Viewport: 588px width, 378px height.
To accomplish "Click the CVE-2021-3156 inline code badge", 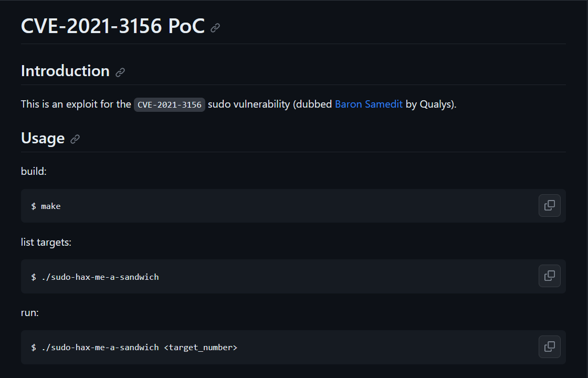I will [x=170, y=104].
